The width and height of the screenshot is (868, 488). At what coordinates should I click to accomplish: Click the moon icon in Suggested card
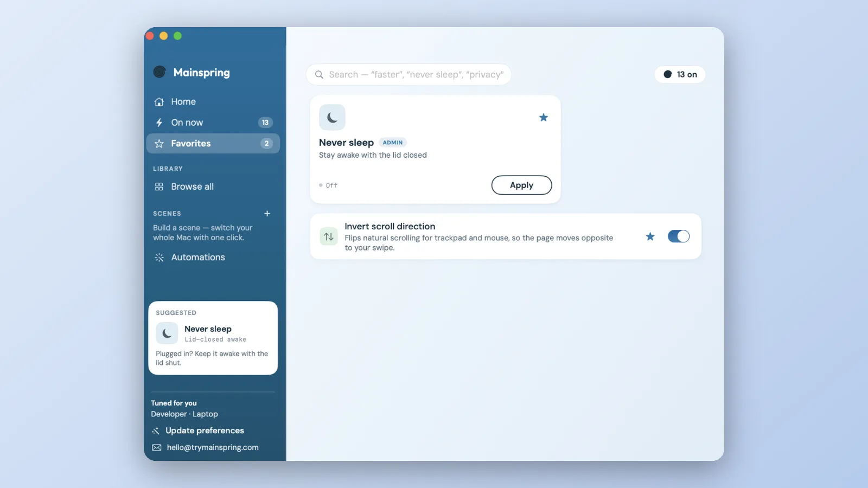tap(167, 333)
